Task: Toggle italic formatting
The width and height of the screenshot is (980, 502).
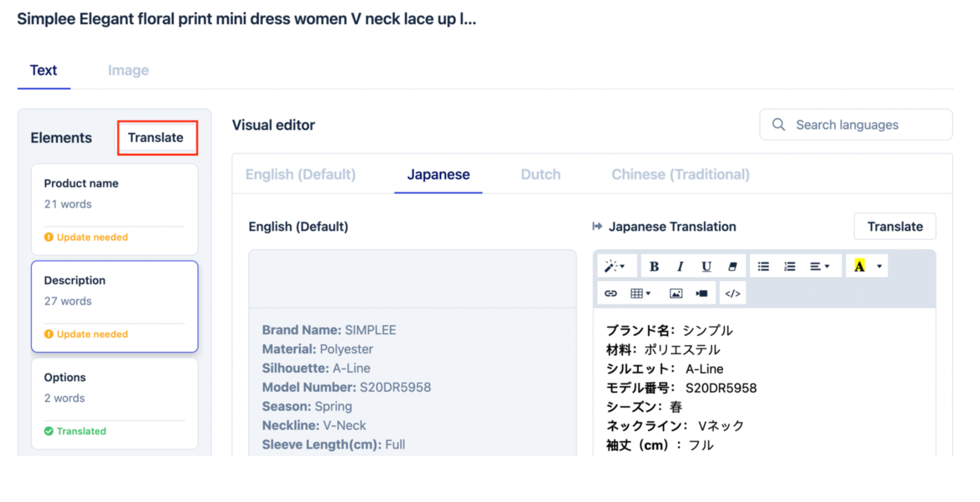Action: (x=680, y=267)
